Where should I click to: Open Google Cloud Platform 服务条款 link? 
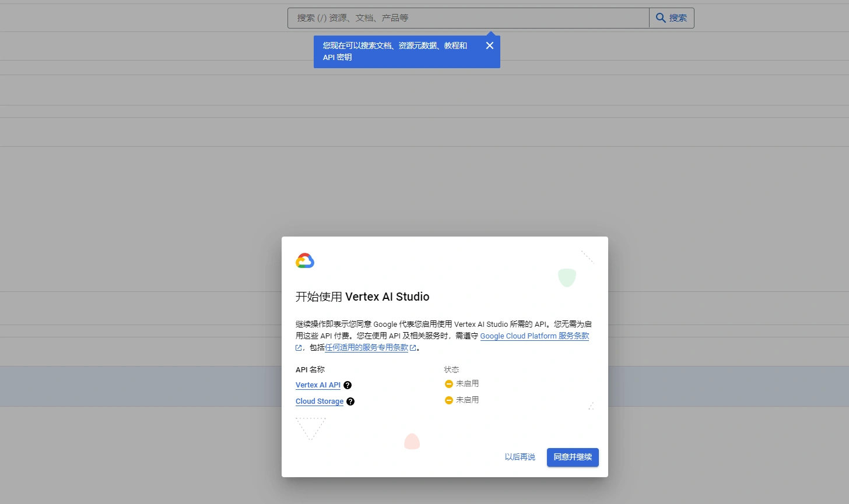(535, 336)
